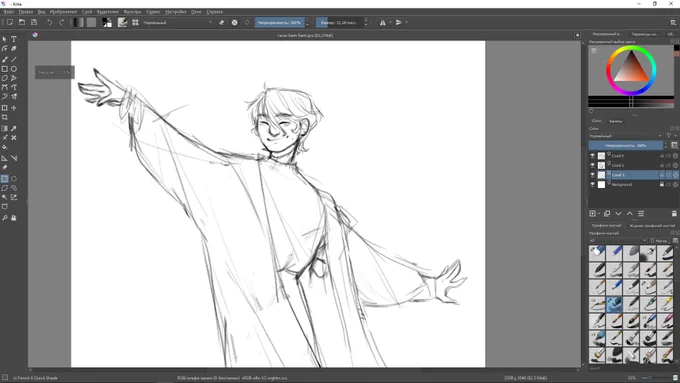This screenshot has height=383, width=680.
Task: Open the workspace chooser in toolbar
Action: point(673,22)
